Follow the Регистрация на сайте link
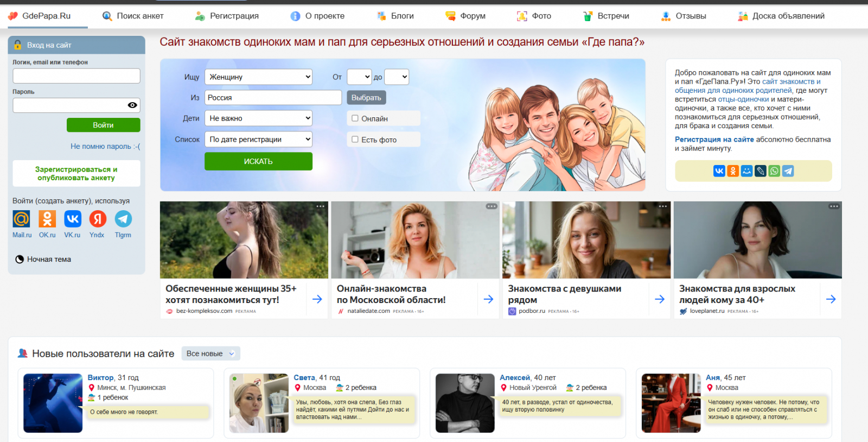868x442 pixels. click(x=714, y=140)
